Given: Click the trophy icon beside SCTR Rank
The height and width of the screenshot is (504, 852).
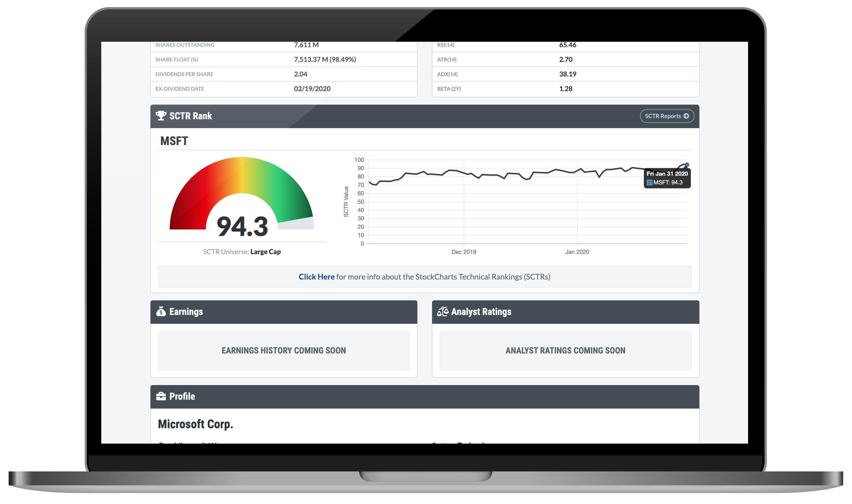Looking at the screenshot, I should (161, 116).
